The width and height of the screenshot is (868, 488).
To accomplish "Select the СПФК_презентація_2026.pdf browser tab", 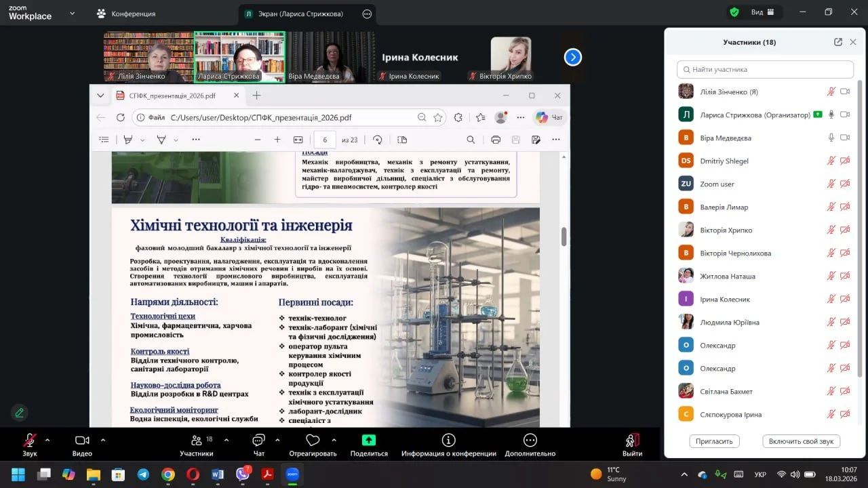I will click(178, 96).
